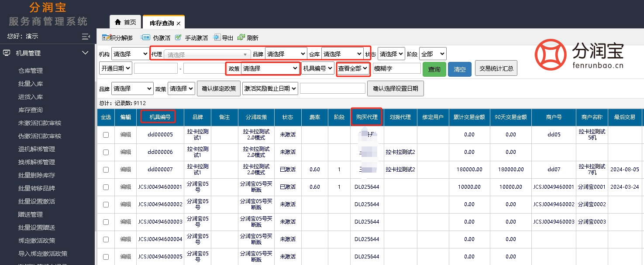Click the 交易统计汇总 button

tap(496, 68)
